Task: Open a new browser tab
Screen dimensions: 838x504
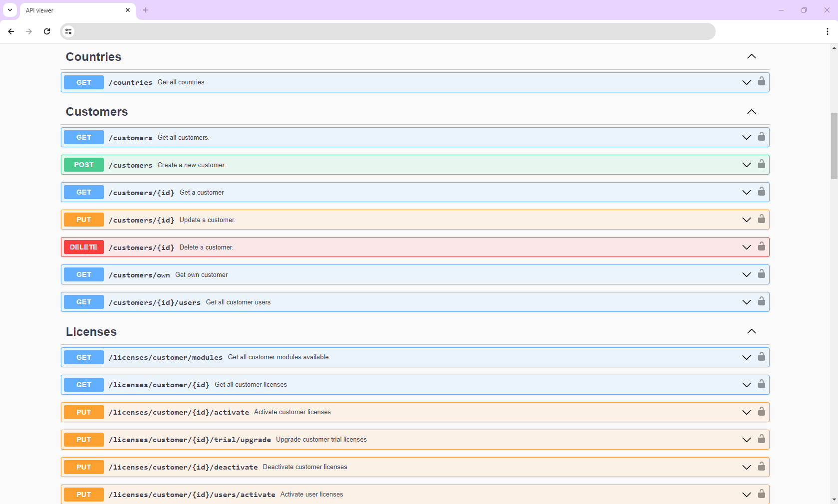Action: [146, 10]
